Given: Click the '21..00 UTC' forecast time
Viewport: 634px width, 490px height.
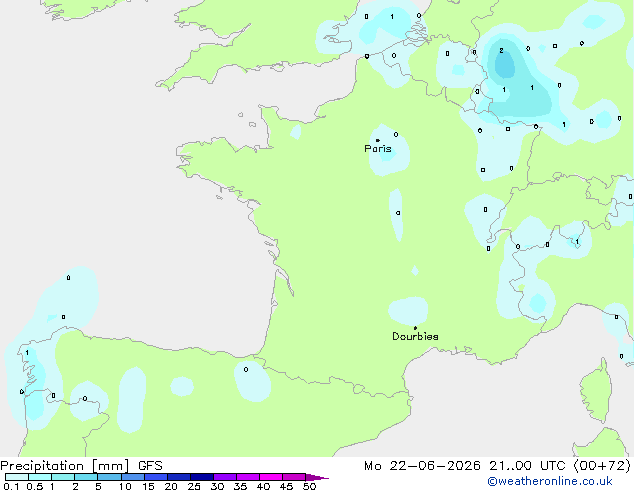Looking at the screenshot, I should [x=527, y=466].
